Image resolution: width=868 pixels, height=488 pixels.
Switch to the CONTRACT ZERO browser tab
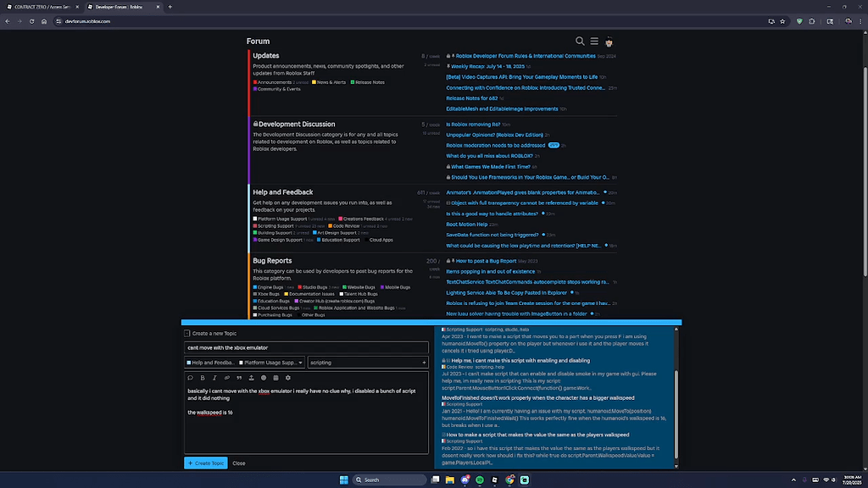(42, 7)
